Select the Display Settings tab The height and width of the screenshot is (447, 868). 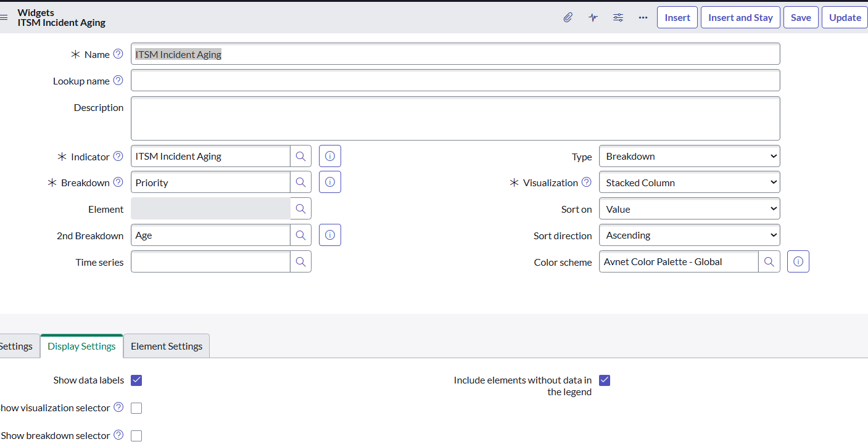point(81,347)
